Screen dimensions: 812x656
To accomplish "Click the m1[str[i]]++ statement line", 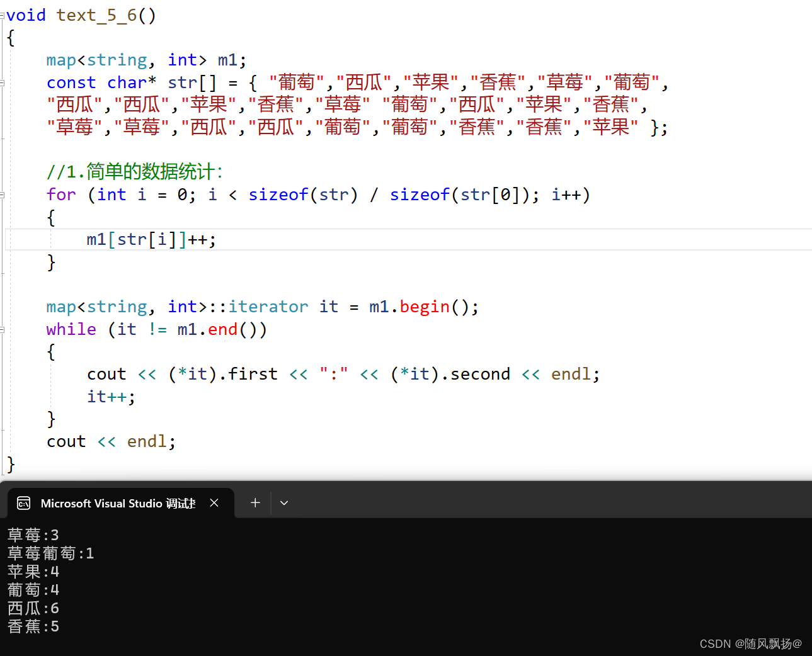I will [151, 240].
